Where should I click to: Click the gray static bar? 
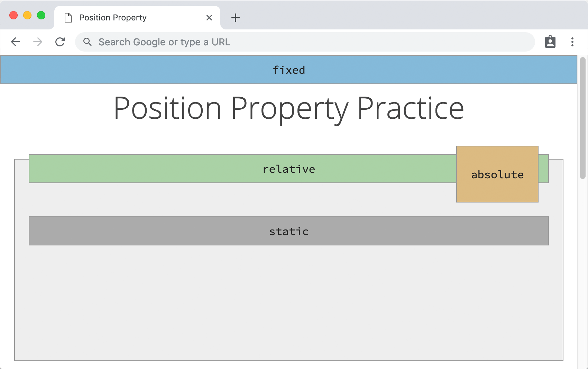point(289,231)
